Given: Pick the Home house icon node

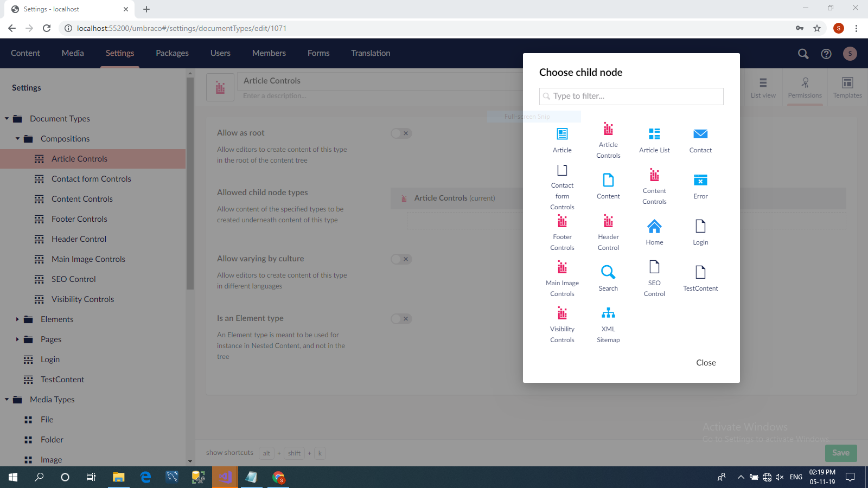Looking at the screenshot, I should 654,232.
